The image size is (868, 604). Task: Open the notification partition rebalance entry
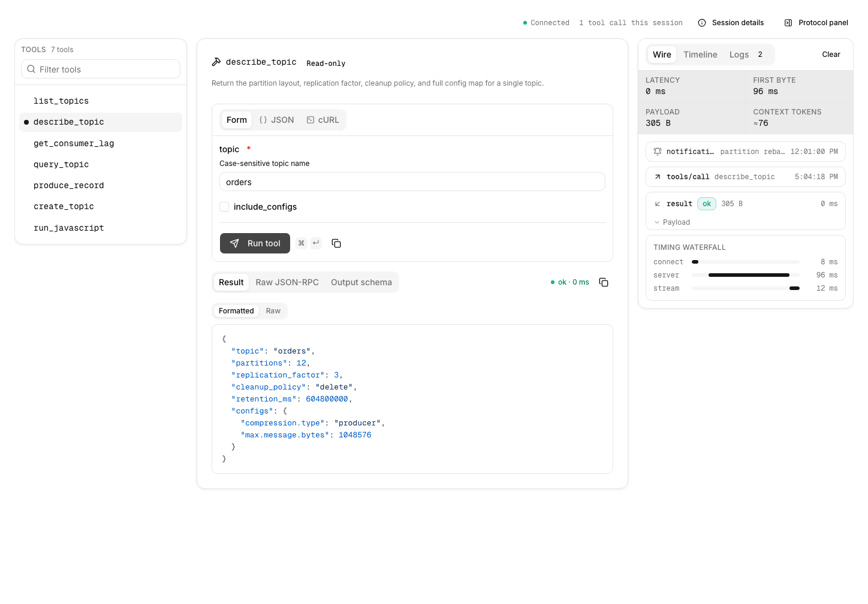click(746, 152)
